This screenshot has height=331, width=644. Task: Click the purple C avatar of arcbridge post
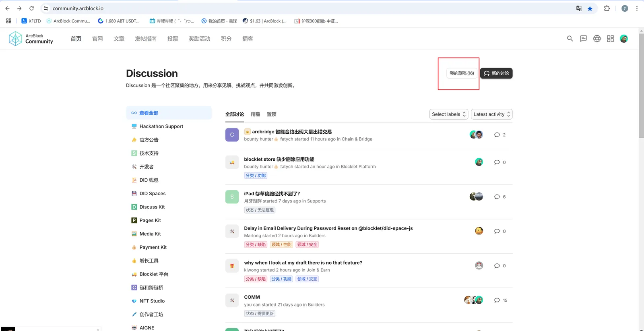[232, 135]
